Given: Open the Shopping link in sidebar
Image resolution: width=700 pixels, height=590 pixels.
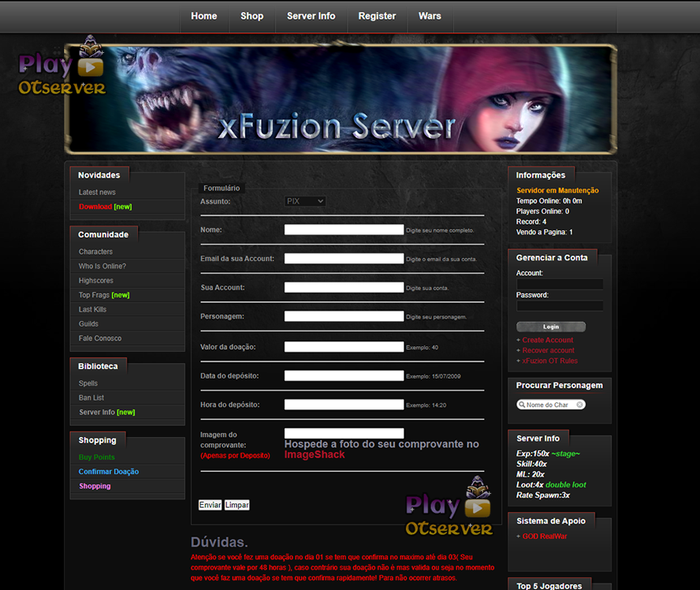Looking at the screenshot, I should pos(95,486).
